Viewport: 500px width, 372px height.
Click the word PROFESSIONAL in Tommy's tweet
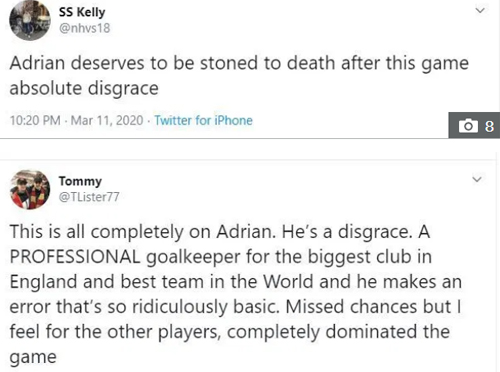pyautogui.click(x=75, y=257)
